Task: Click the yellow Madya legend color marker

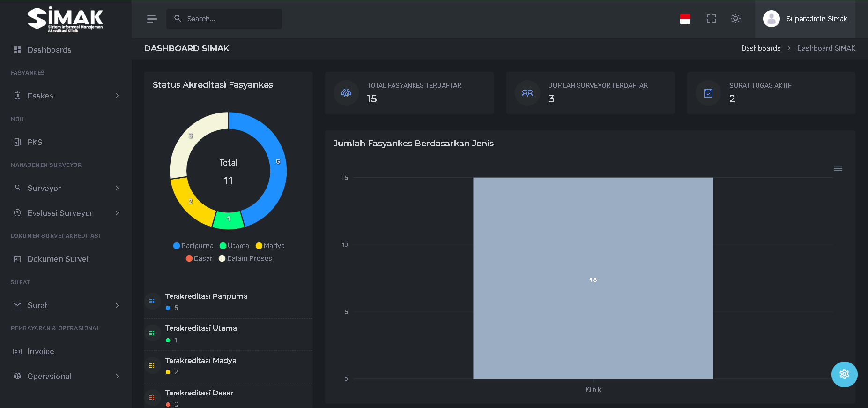Action: (x=259, y=246)
